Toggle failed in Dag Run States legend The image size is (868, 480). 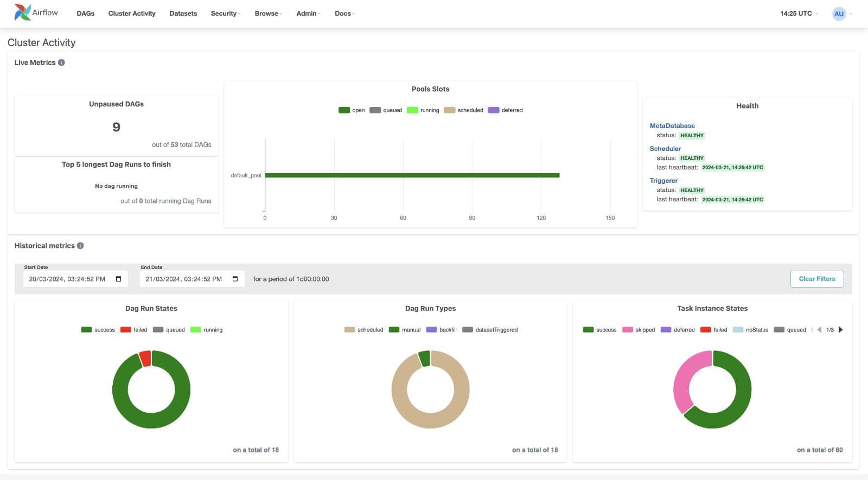coord(133,330)
